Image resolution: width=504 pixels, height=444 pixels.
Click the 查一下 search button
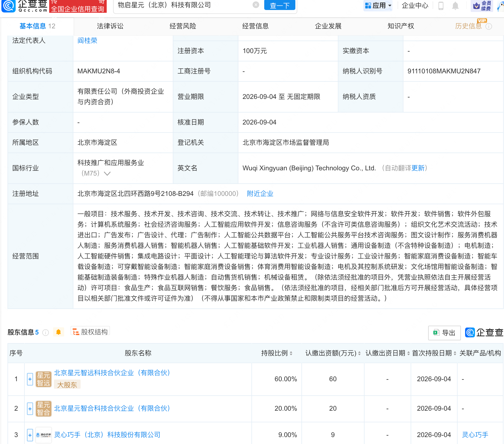pos(280,5)
